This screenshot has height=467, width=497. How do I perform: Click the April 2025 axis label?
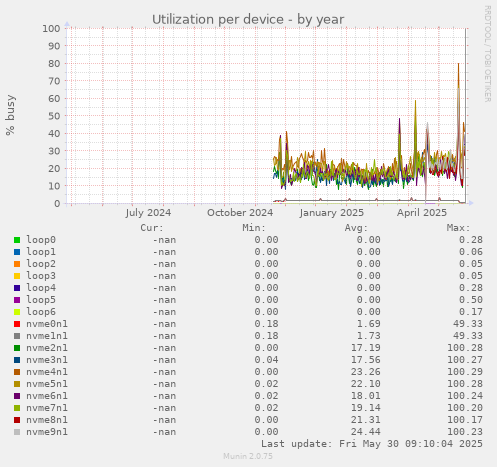[422, 213]
